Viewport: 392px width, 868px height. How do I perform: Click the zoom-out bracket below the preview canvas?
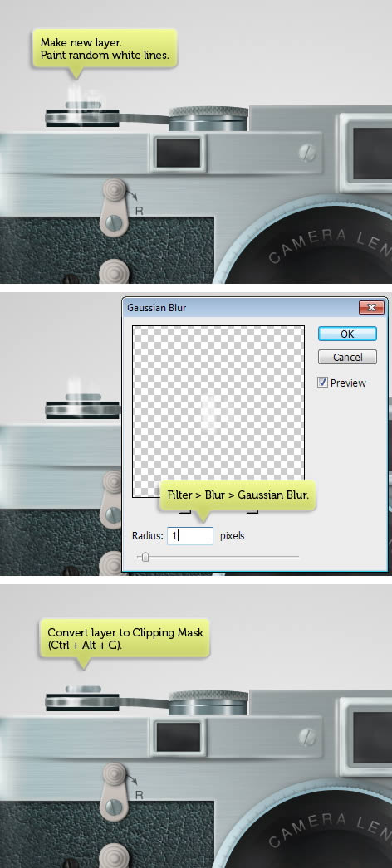pos(185,512)
